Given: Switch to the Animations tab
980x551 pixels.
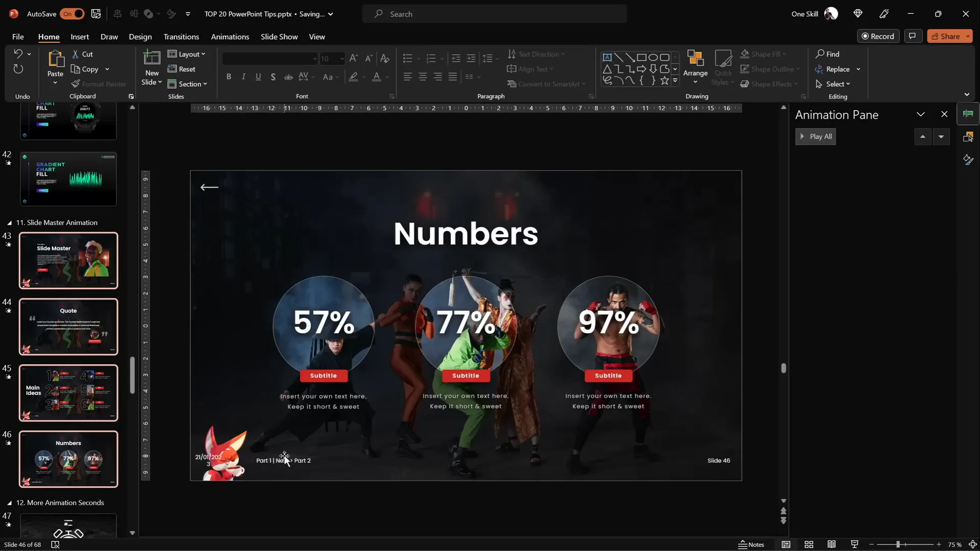Looking at the screenshot, I should click(x=230, y=37).
